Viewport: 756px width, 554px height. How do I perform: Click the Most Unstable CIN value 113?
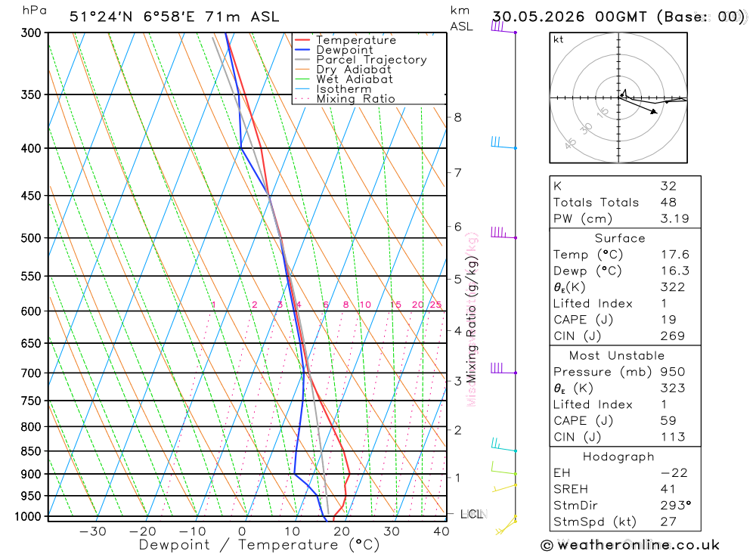tap(673, 437)
